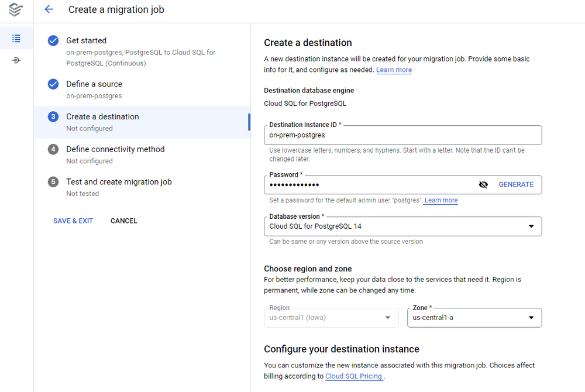Open the Cloud SQL Pricing link
Screen dimensions: 585x392
coord(353,376)
